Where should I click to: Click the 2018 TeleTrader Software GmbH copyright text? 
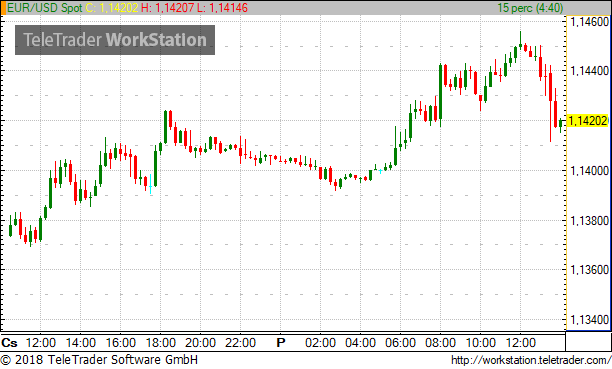[x=99, y=360]
